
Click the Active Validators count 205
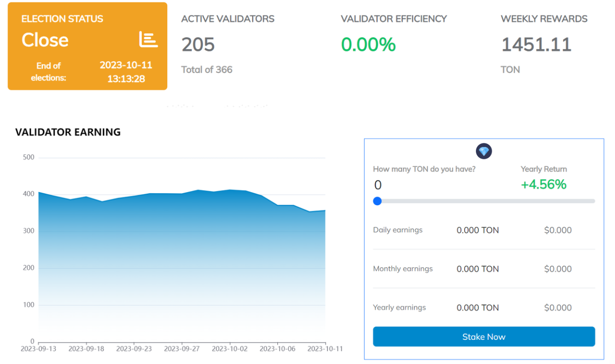pos(198,45)
